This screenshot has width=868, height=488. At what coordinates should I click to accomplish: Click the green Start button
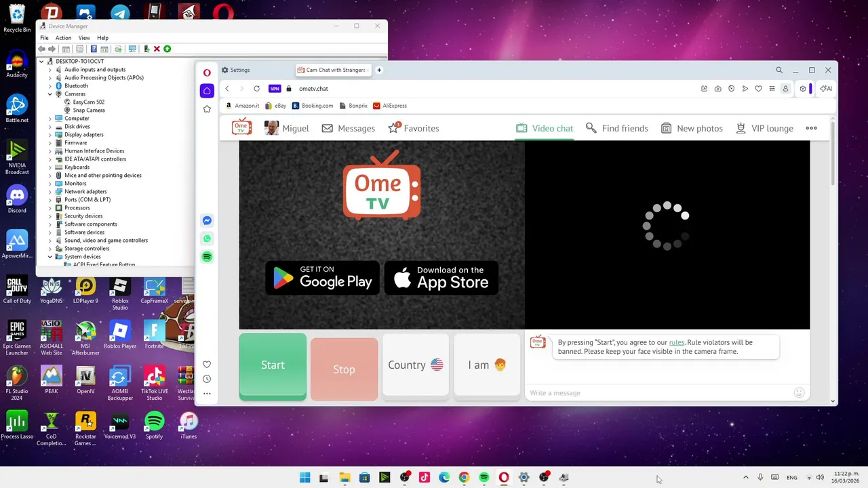coord(273,365)
